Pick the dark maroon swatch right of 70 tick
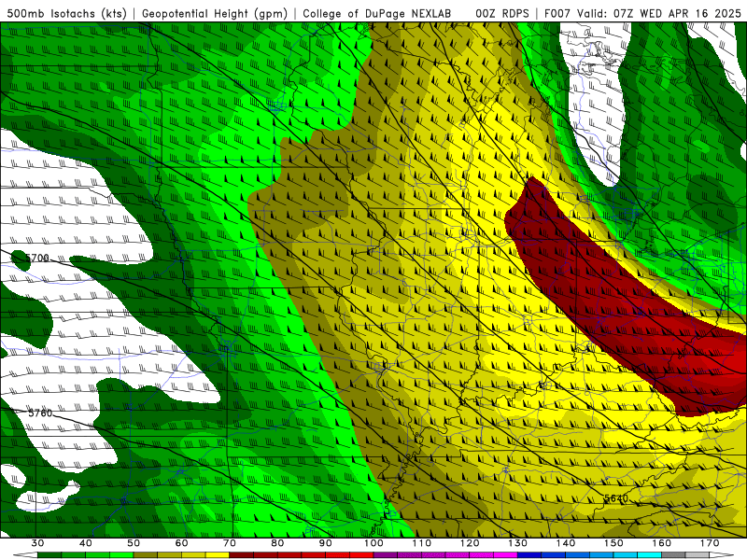Screen dimensions: 747x560 242,555
